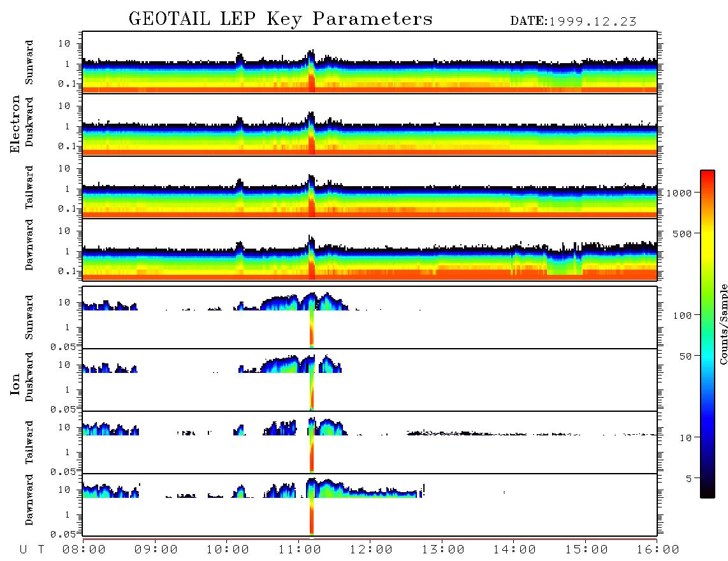Click the red top of the colorbar

tap(708, 174)
